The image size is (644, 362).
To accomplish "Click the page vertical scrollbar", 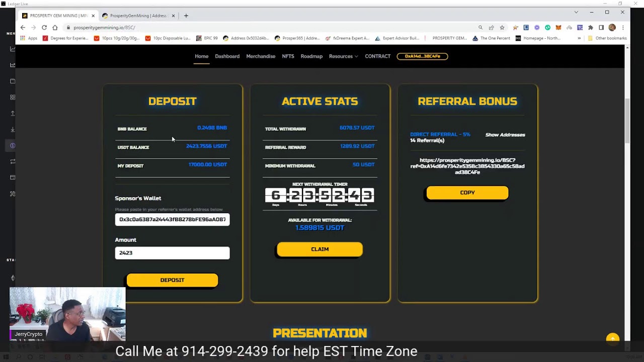I will point(627,121).
